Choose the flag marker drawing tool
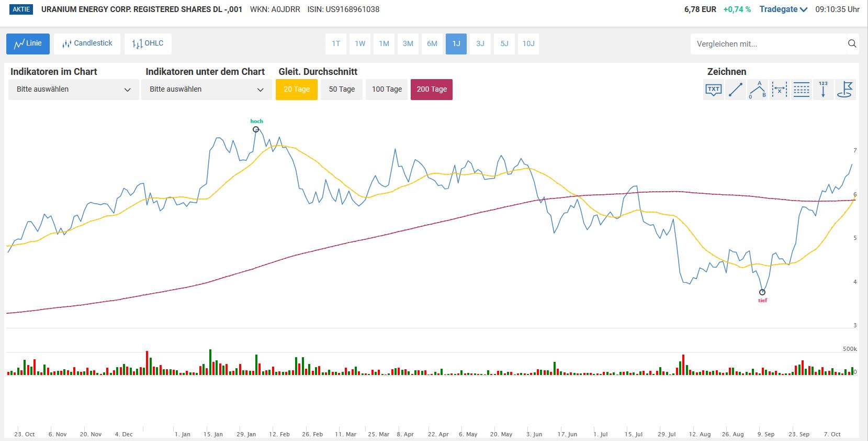868x441 pixels. point(845,90)
